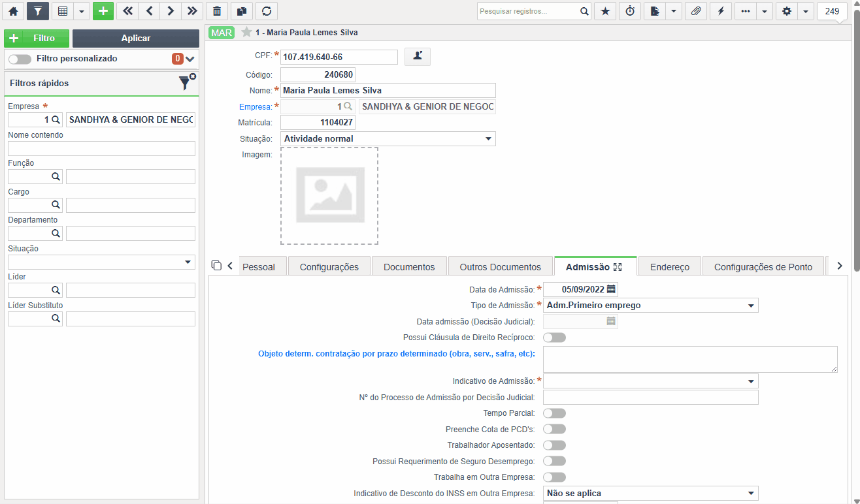Toggle Tempo Parcial switch
The image size is (860, 504).
[x=554, y=413]
